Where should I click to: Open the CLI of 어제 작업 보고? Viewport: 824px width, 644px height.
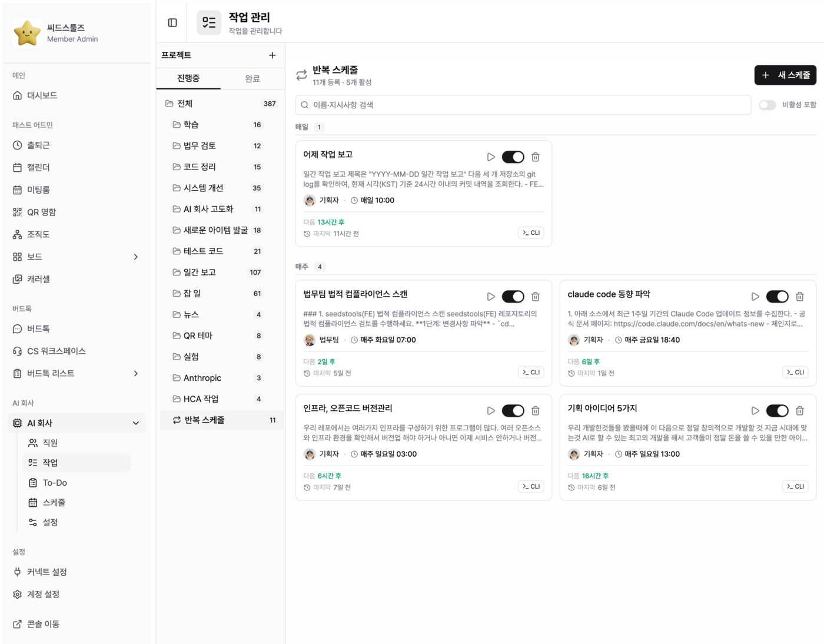coord(531,233)
